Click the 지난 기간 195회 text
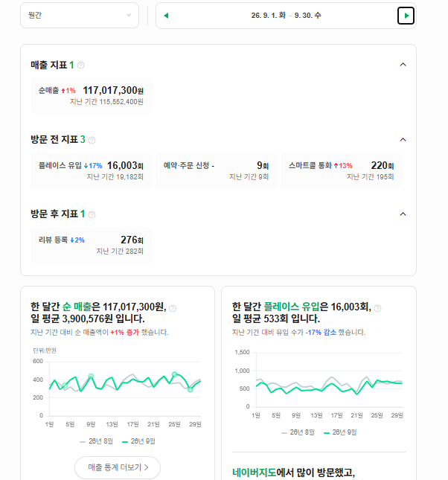The width and height of the screenshot is (448, 480). (370, 176)
